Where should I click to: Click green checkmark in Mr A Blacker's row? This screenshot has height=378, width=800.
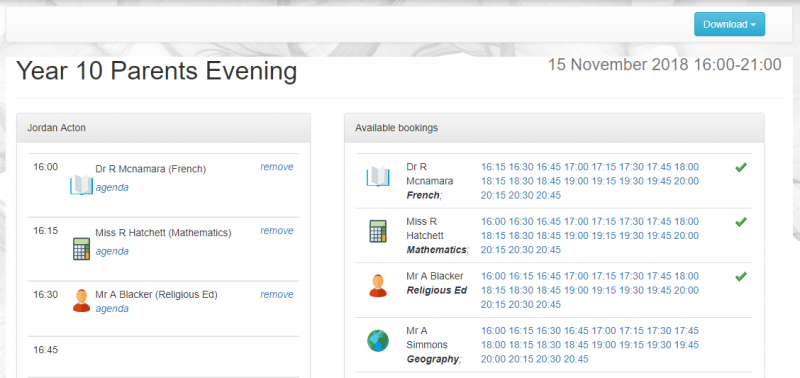point(741,276)
